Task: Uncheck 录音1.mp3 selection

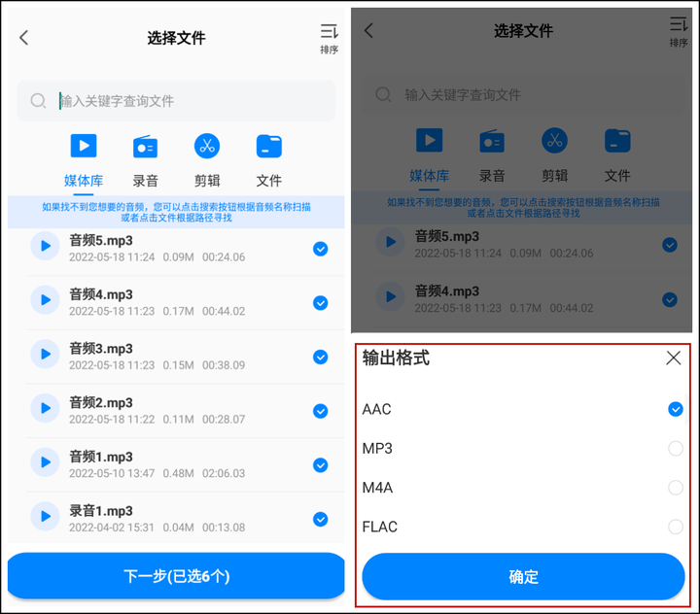Action: click(321, 520)
